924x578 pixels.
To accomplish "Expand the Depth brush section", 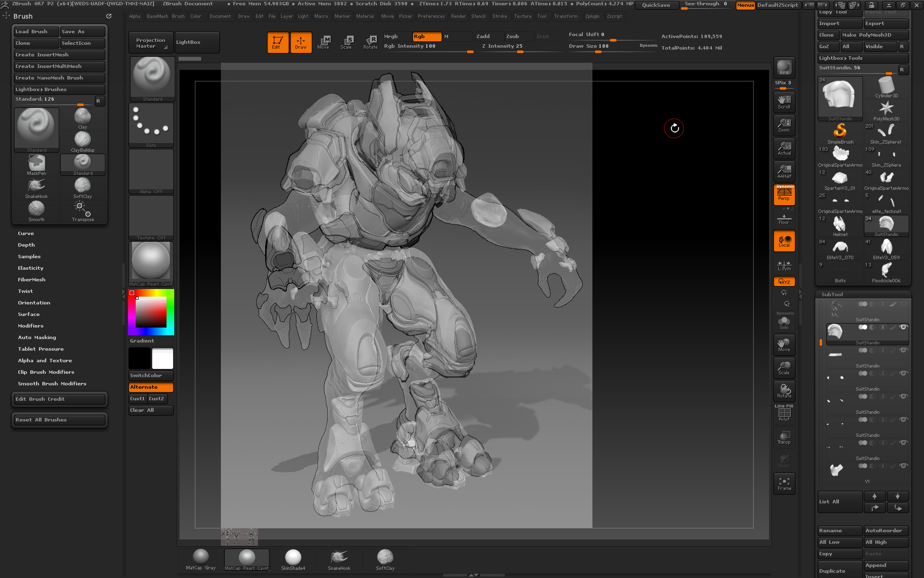I will [26, 245].
